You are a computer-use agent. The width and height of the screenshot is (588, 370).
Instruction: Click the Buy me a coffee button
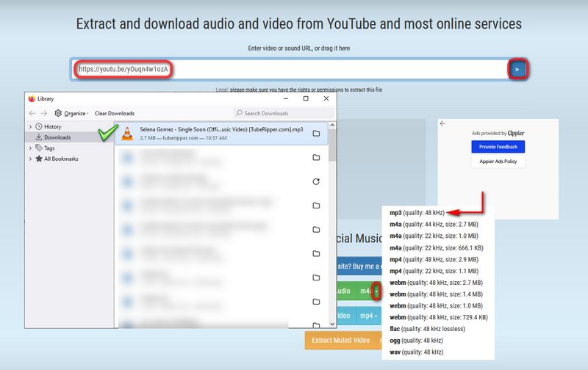coord(359,266)
